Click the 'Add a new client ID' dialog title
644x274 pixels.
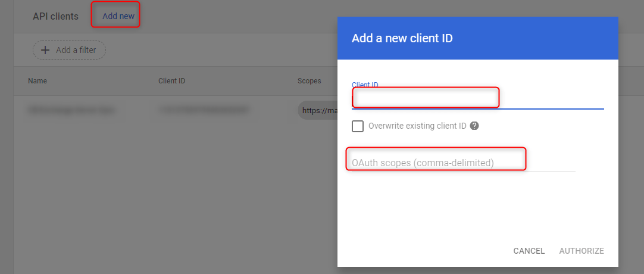click(x=402, y=39)
